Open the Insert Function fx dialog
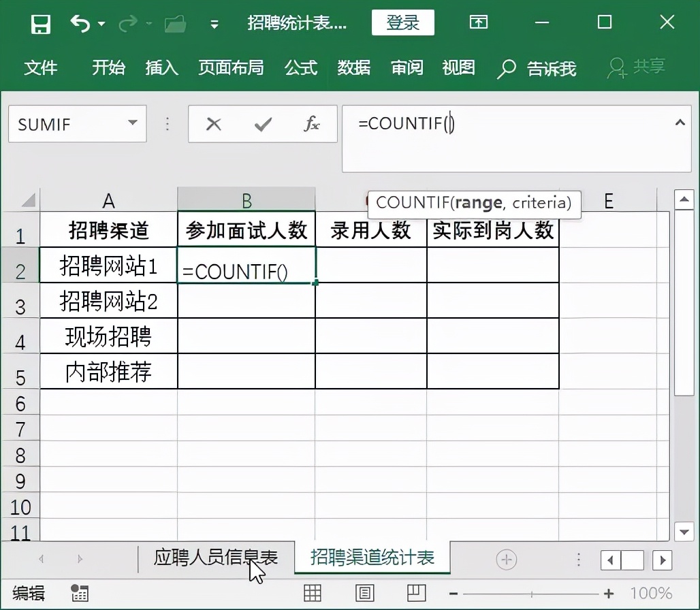 click(x=311, y=124)
